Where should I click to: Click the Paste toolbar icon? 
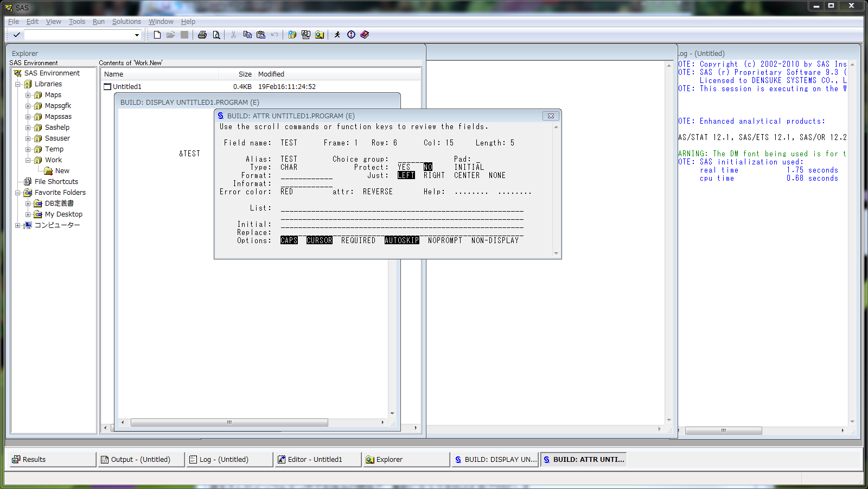point(260,34)
